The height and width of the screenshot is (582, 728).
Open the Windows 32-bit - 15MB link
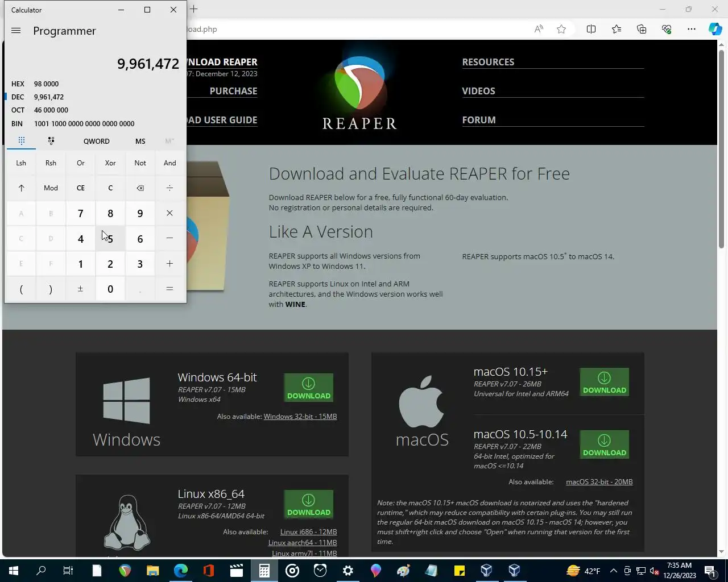[x=300, y=417]
